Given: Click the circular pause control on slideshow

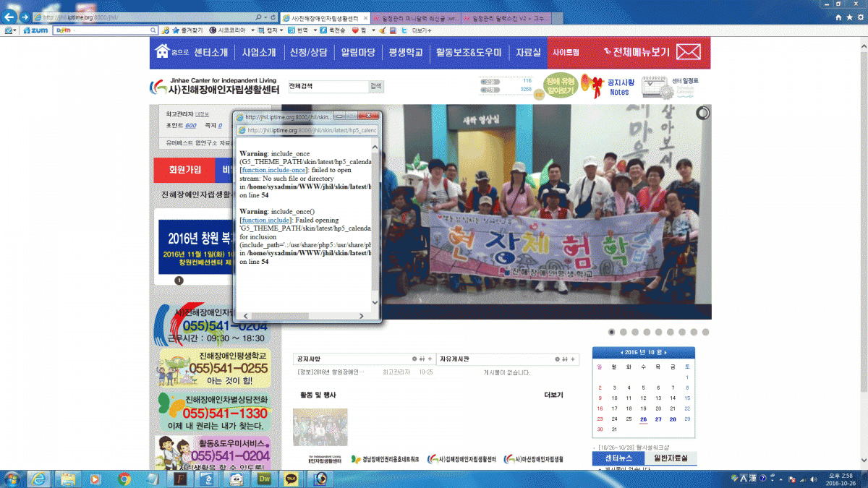Looking at the screenshot, I should tap(702, 113).
